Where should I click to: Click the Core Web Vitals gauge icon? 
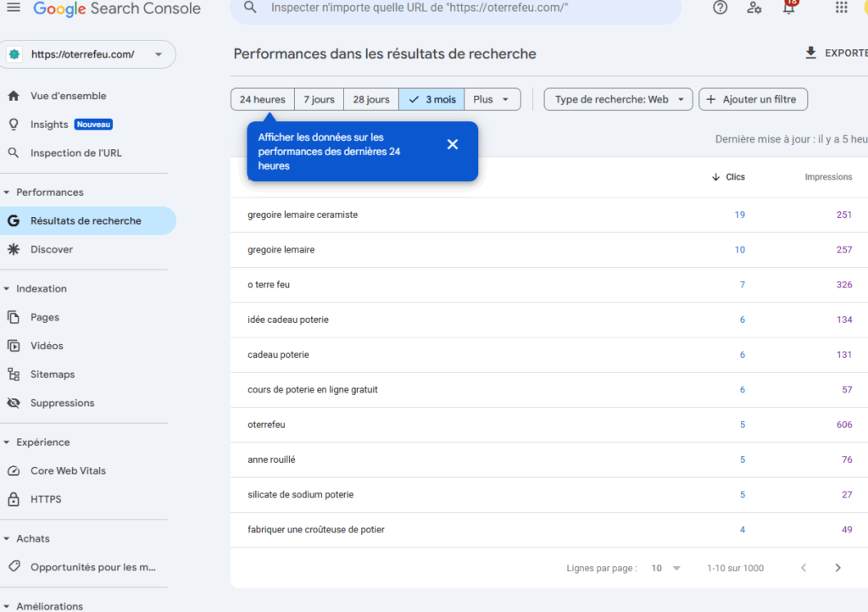(14, 471)
